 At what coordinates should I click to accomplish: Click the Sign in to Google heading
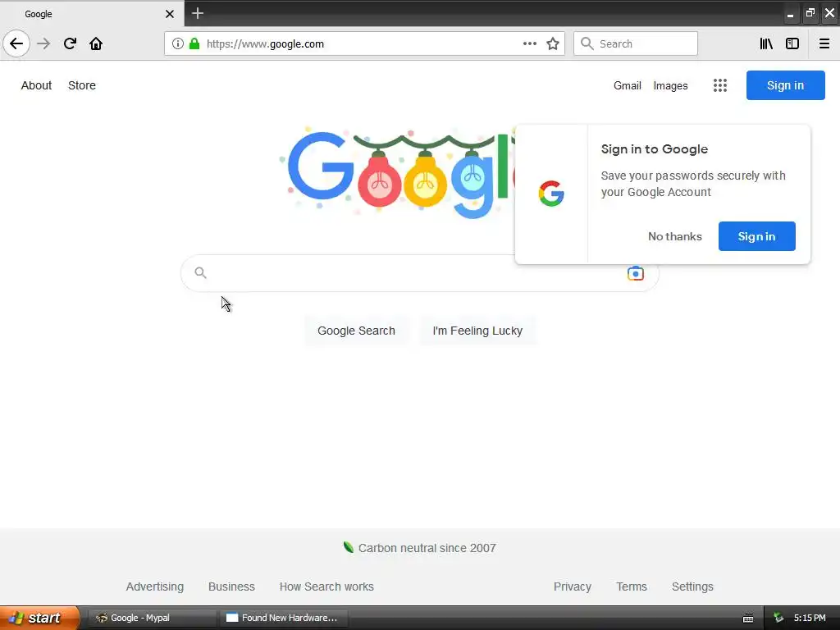654,149
